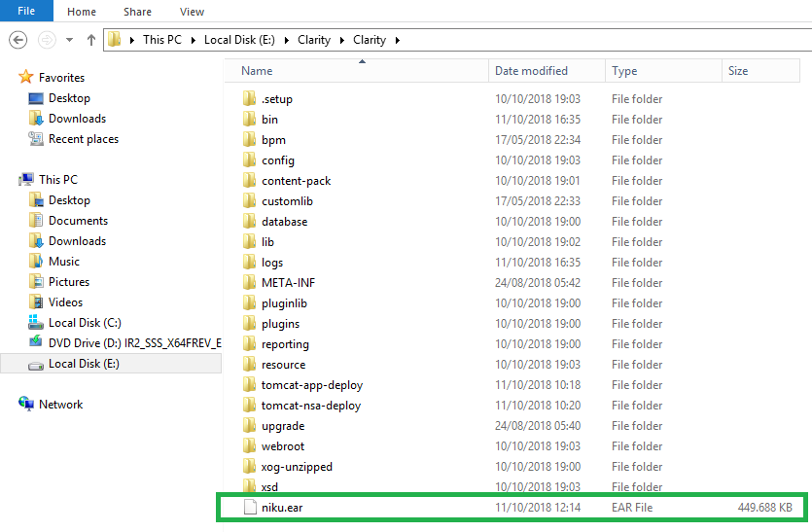This screenshot has width=812, height=532.
Task: Click the 449.688 KB size value
Action: coord(765,508)
